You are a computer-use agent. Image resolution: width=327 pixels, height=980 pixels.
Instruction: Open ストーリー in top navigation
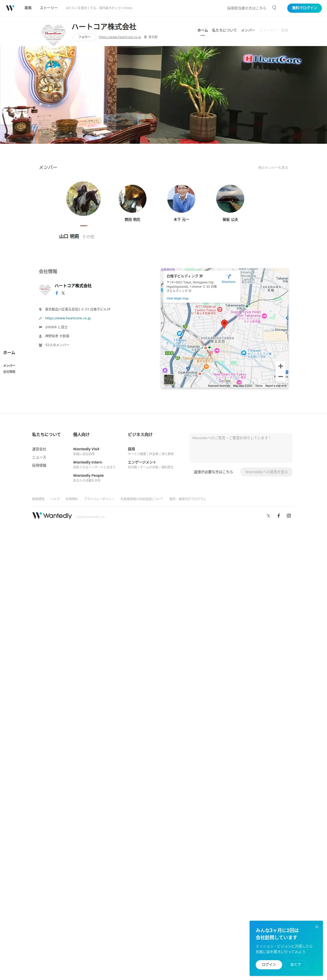coord(49,8)
